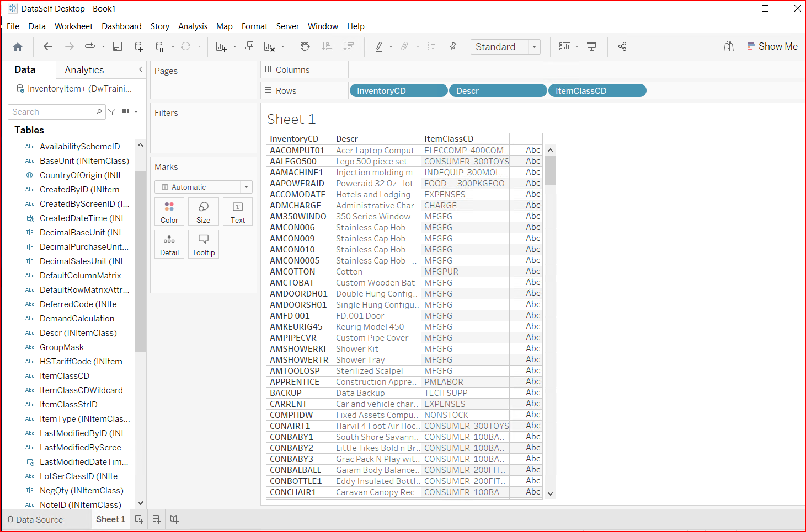Toggle the Show Me panel

(772, 46)
